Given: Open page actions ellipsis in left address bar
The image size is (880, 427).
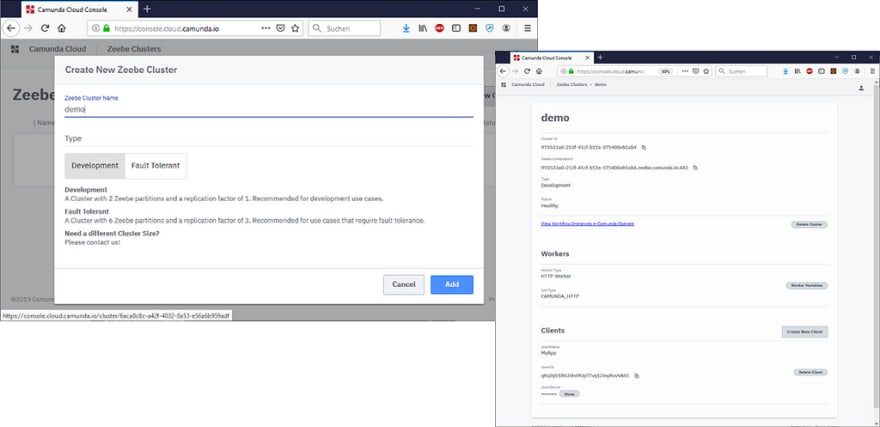Looking at the screenshot, I should [x=265, y=28].
